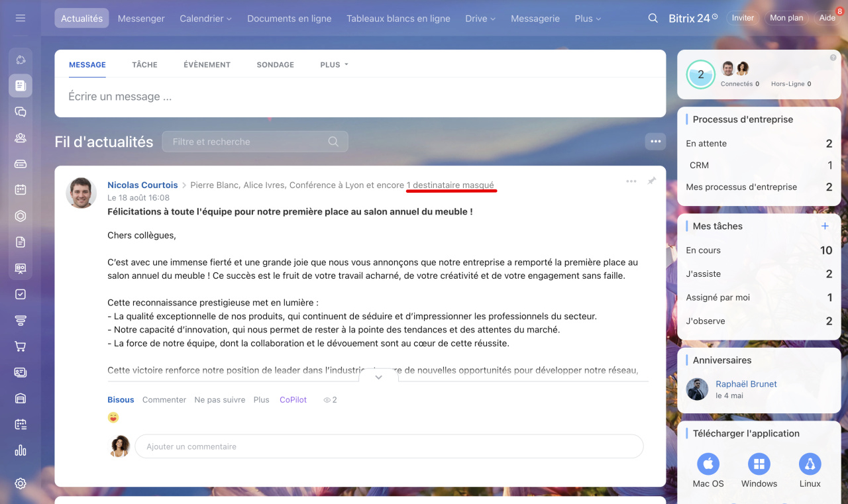Screen dimensions: 848x504
Task: Open the Messagerie tab
Action: [x=535, y=19]
